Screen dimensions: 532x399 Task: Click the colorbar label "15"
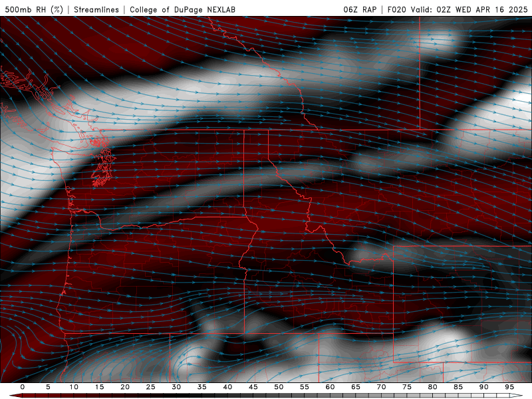99,387
